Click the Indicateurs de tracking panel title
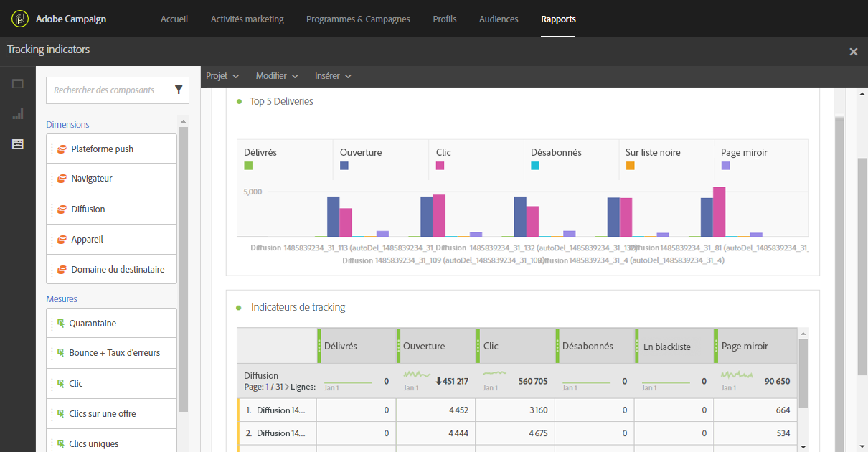 click(x=298, y=307)
